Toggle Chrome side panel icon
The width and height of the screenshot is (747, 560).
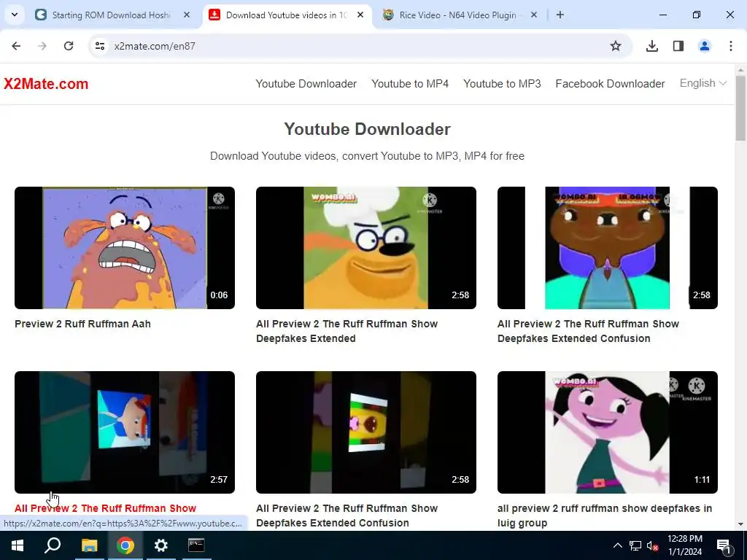pyautogui.click(x=678, y=46)
